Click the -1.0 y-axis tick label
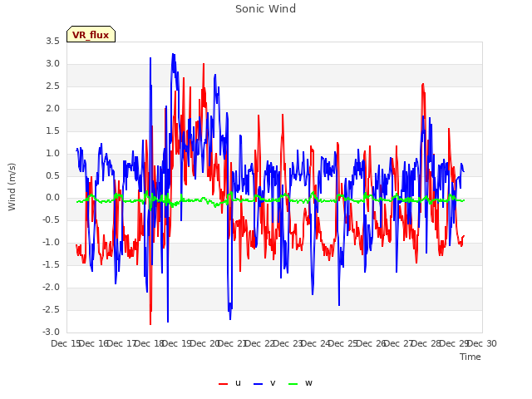The width and height of the screenshot is (532, 399). (x=52, y=243)
